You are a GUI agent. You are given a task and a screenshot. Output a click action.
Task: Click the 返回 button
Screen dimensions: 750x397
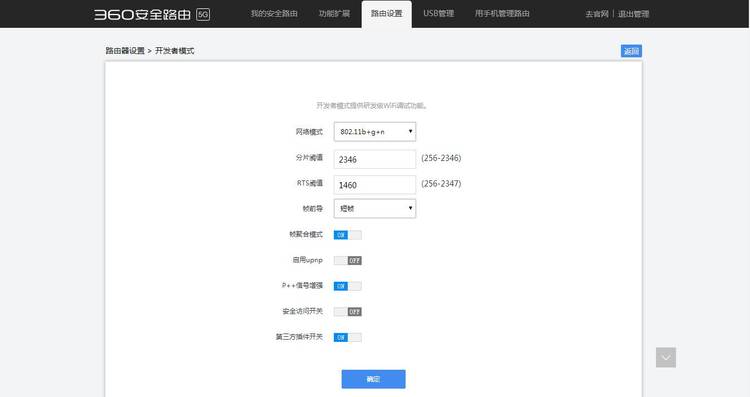[x=631, y=51]
